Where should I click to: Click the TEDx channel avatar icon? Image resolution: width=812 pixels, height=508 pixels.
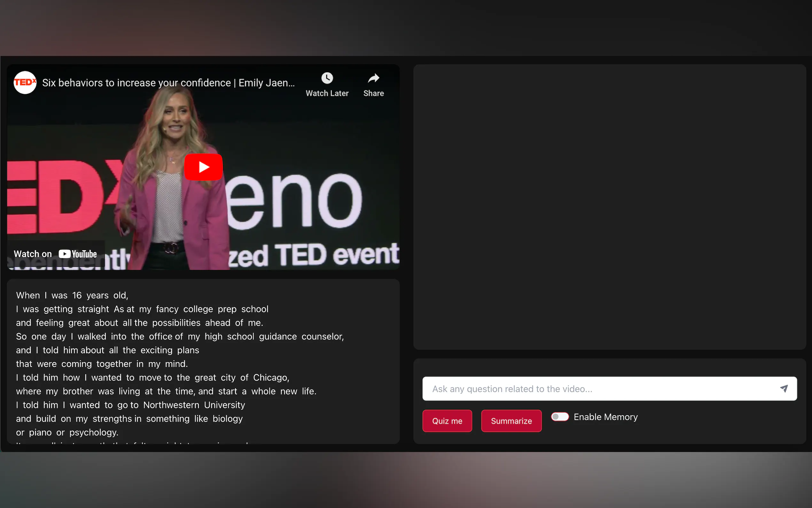[25, 83]
